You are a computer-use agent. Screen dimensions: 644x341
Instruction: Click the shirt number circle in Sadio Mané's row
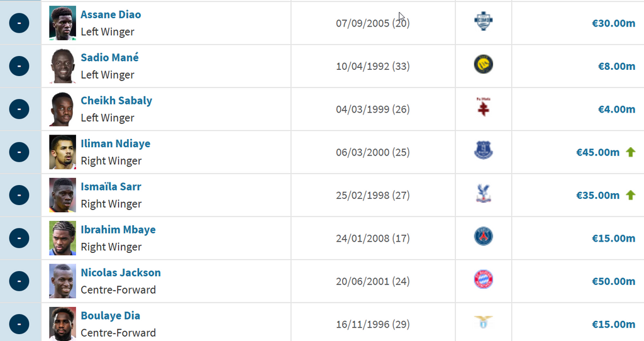19,65
